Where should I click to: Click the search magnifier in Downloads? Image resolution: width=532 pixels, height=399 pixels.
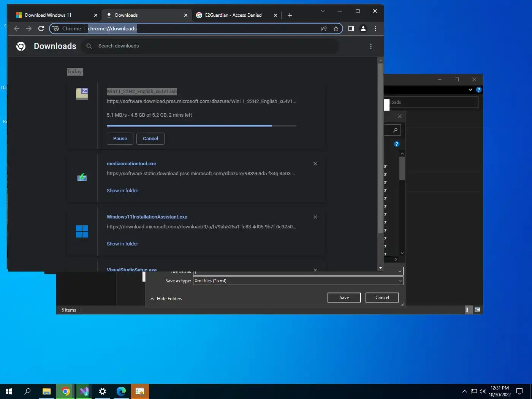(x=89, y=46)
